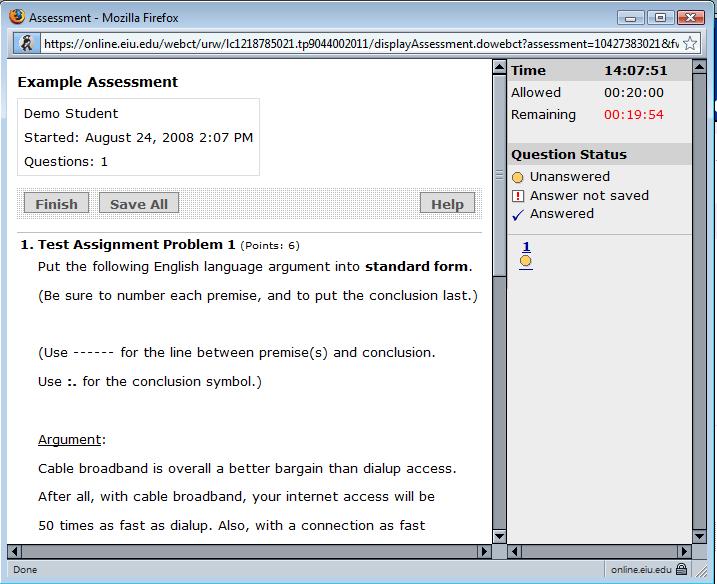Click the blue 'Answered' checkmark legend icon
717x584 pixels.
point(517,214)
